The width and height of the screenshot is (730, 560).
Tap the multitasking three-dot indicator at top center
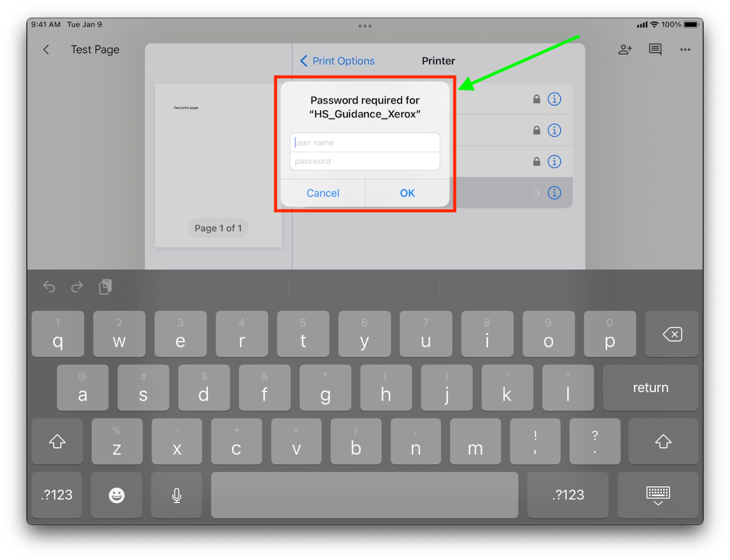pos(365,26)
